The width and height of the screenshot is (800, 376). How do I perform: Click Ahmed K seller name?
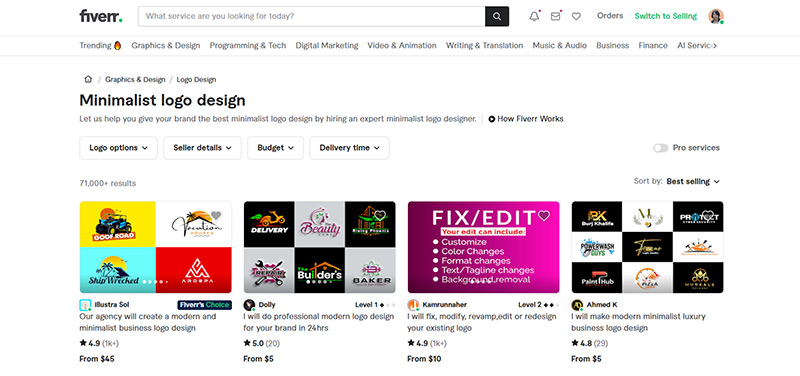point(602,305)
